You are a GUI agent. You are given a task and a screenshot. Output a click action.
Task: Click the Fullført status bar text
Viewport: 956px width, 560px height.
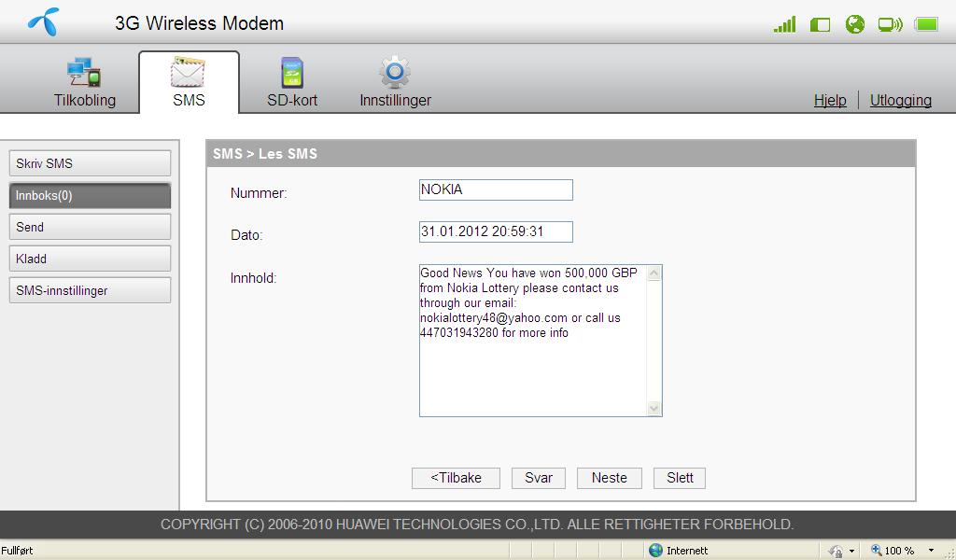click(17, 551)
